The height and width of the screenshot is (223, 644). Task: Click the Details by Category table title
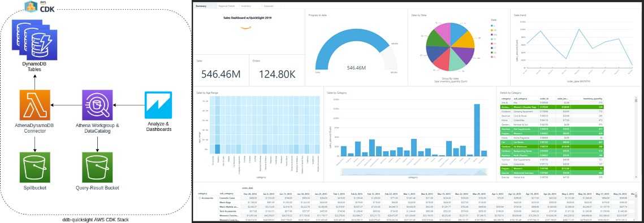[x=511, y=93]
